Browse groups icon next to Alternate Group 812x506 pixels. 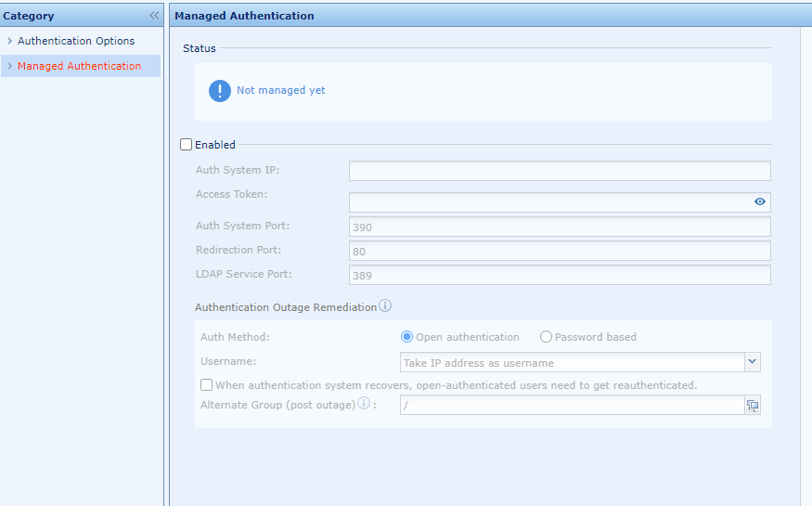753,406
